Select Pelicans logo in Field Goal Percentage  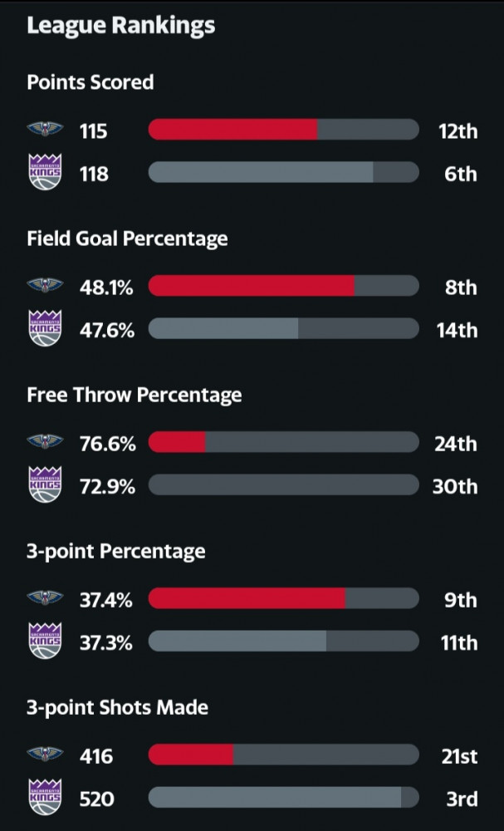45,285
